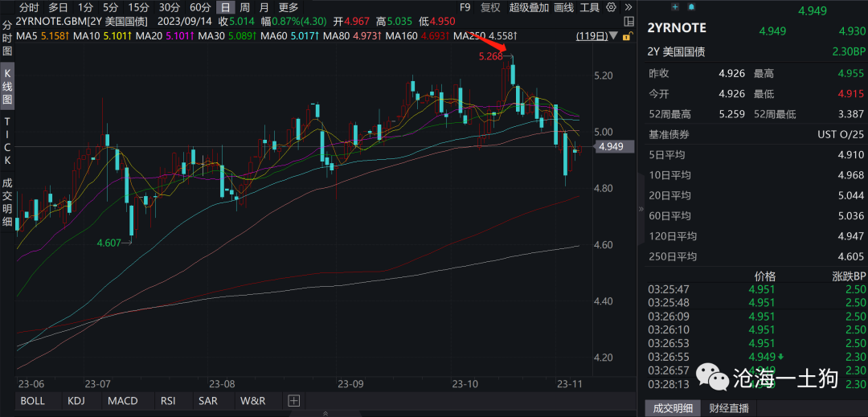The width and height of the screenshot is (868, 417).
Task: Switch to 财经直播 tab
Action: 728,408
